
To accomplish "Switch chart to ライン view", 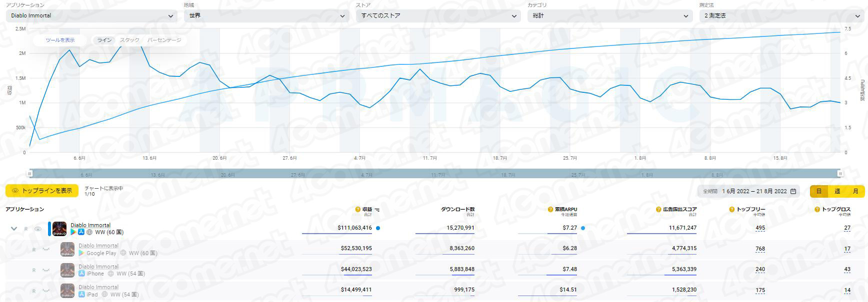I will (x=104, y=40).
